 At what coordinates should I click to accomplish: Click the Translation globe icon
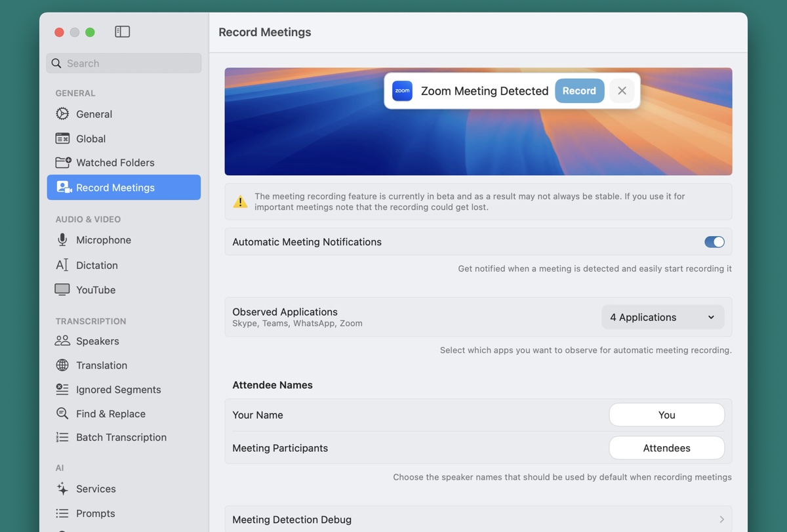62,365
